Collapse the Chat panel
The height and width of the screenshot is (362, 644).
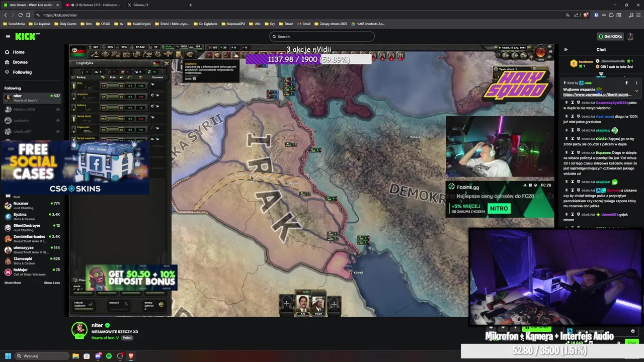[x=566, y=50]
